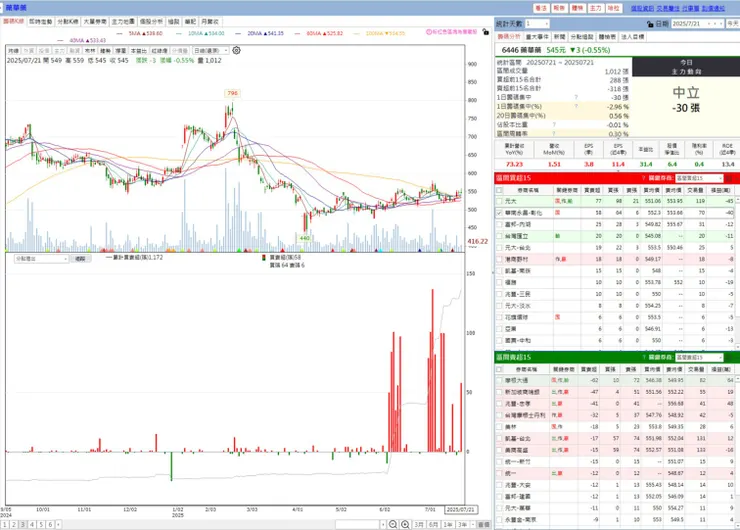Viewport: 740px width, 530px height.
Task: Click 20MA legend color line
Action: tap(238, 34)
